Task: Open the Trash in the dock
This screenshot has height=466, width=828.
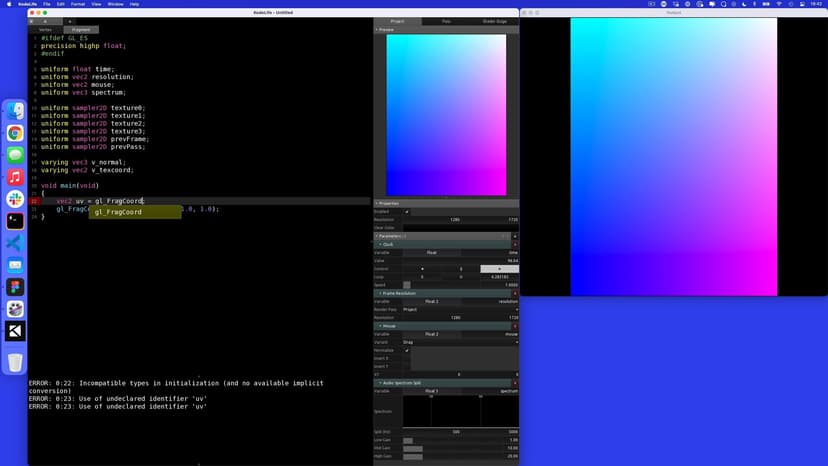Action: [15, 362]
